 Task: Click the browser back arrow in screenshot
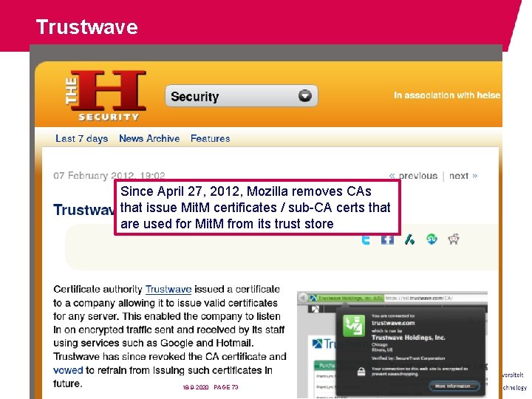point(302,298)
